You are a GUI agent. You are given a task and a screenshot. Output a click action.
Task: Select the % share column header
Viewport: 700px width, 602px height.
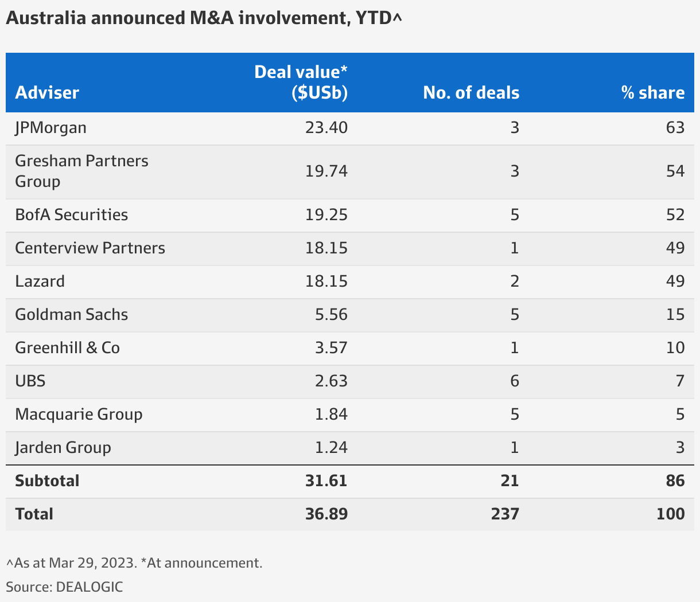click(x=653, y=93)
